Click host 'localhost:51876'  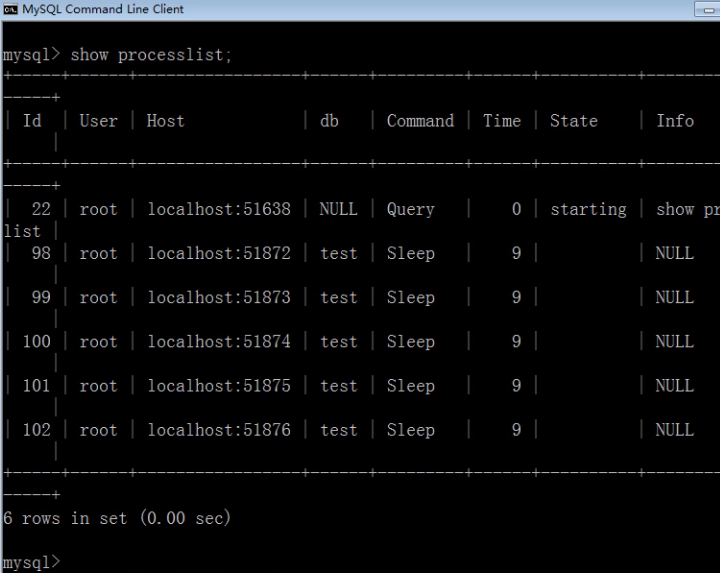[219, 430]
